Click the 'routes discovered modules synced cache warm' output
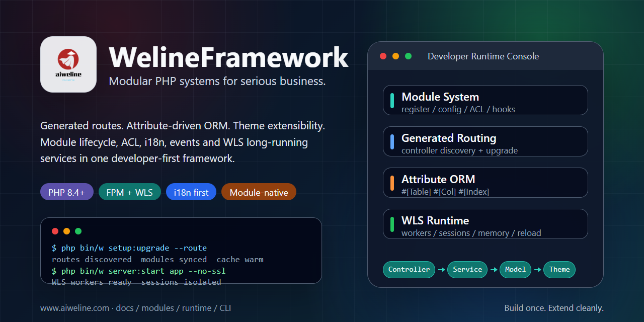The width and height of the screenshot is (644, 322). click(157, 260)
